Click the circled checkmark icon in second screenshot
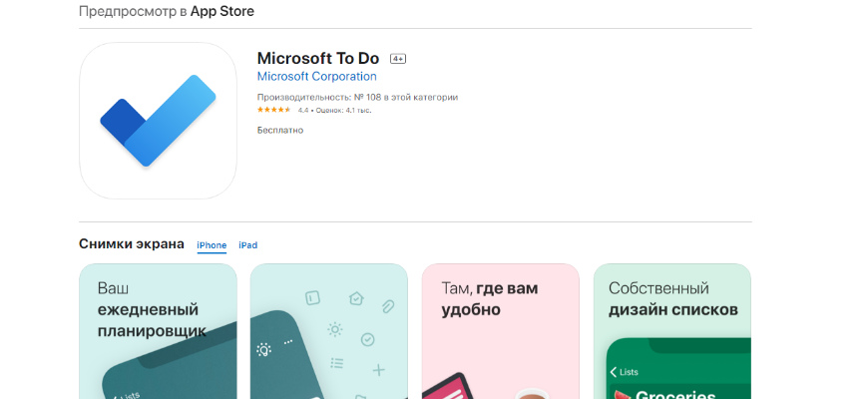This screenshot has height=399, width=868. click(367, 339)
